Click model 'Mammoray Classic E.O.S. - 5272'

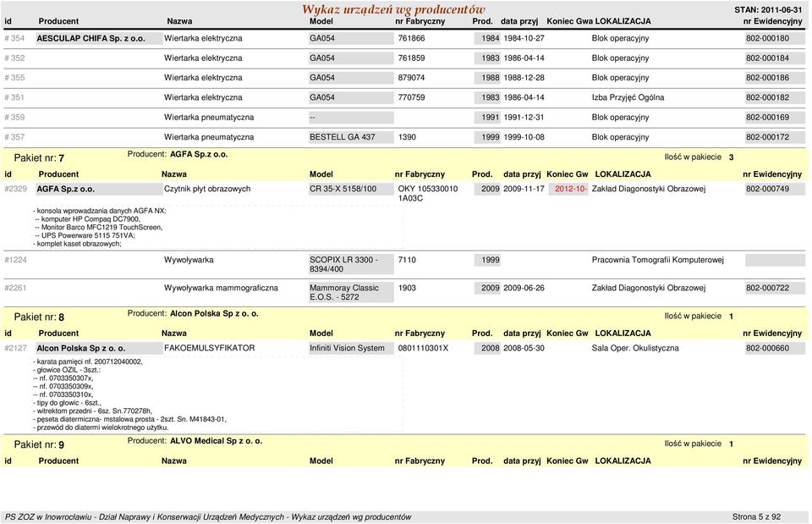344,292
